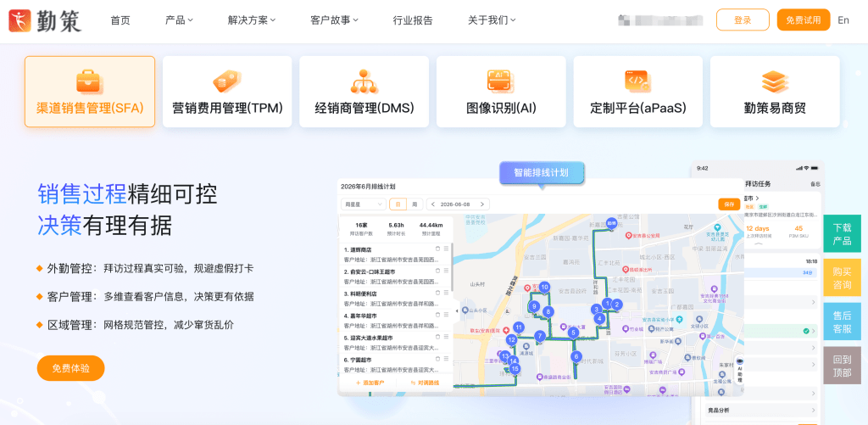Click the reorder handle for 6. 宁国超市
The width and height of the screenshot is (868, 425).
coord(446,359)
